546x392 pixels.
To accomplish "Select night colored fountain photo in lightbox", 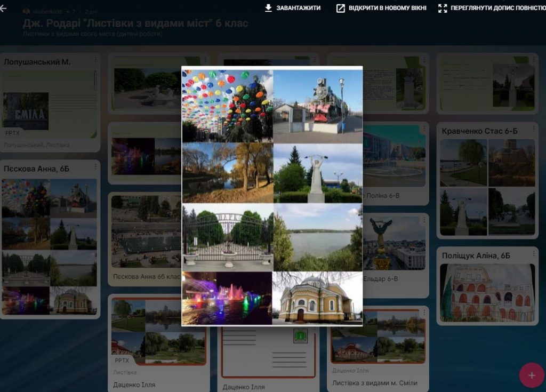I will [227, 298].
